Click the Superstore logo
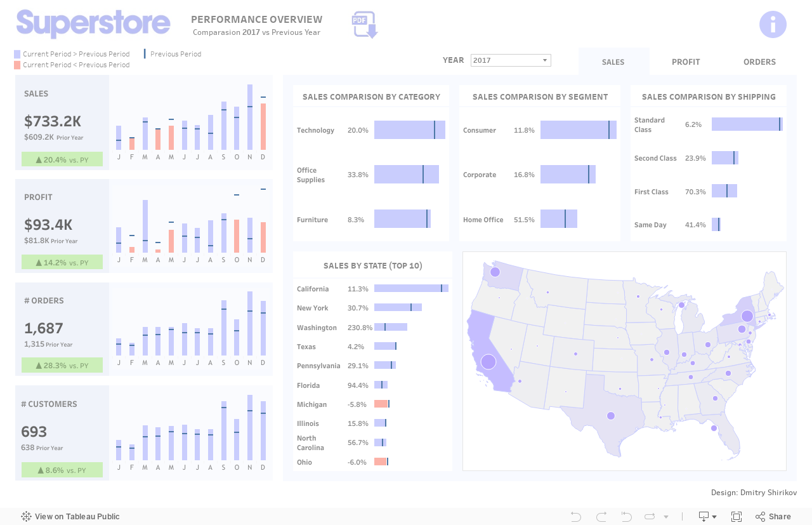This screenshot has height=525, width=812. [93, 23]
